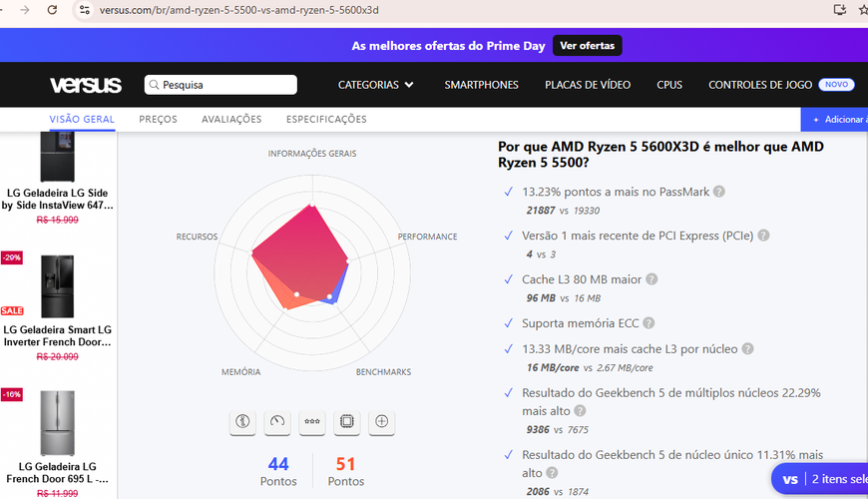
Task: Click the Ver ofertas button
Action: click(588, 46)
